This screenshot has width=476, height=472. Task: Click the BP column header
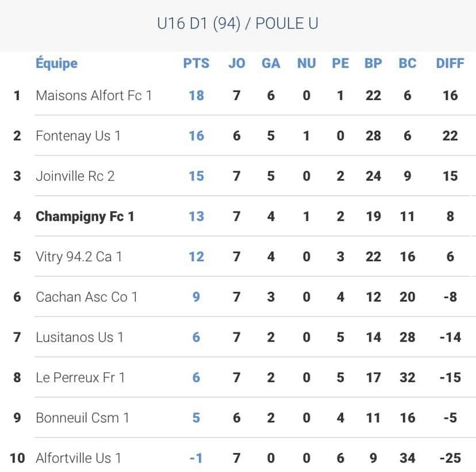pyautogui.click(x=373, y=63)
